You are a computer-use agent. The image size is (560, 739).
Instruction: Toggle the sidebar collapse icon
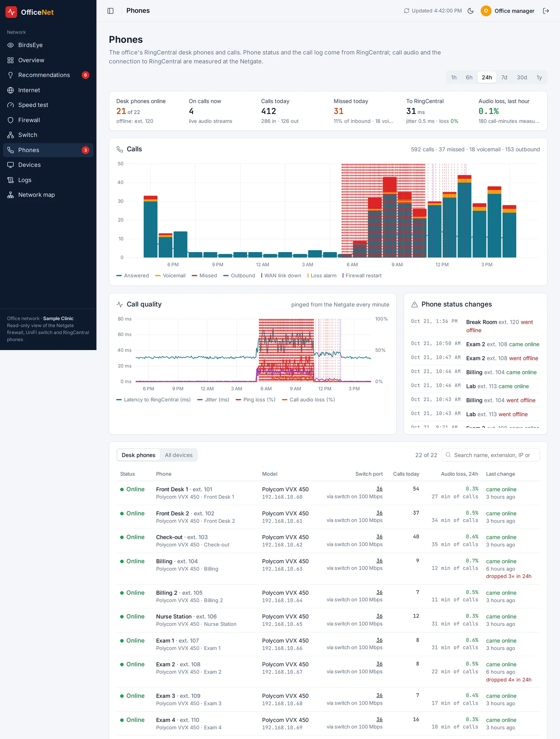111,11
